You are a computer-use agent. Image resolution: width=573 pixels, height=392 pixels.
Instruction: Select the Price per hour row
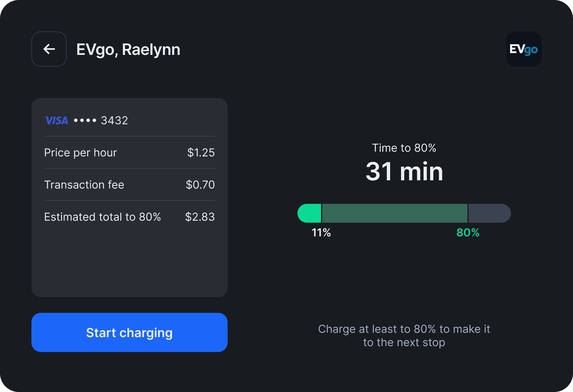(x=129, y=152)
